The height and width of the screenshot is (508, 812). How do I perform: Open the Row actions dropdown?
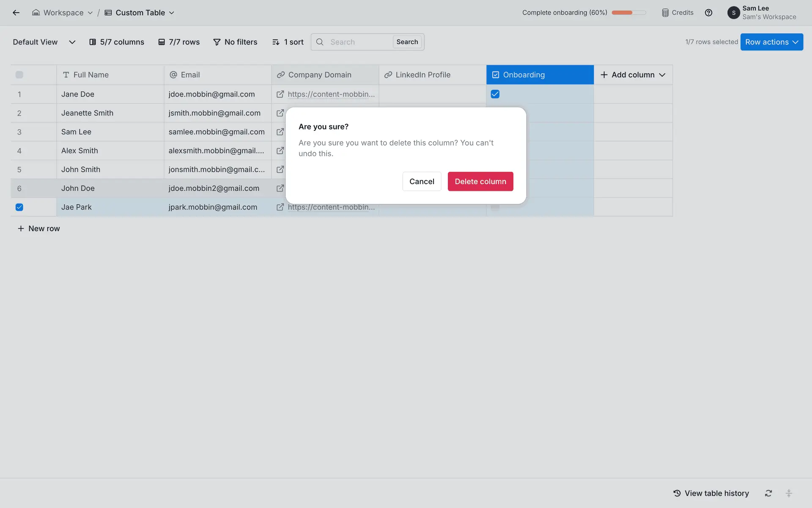771,42
